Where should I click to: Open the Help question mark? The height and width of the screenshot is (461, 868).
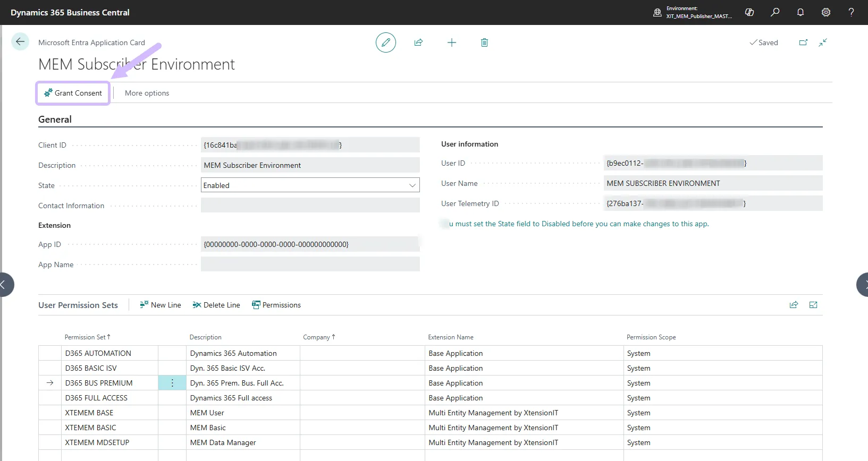click(851, 12)
